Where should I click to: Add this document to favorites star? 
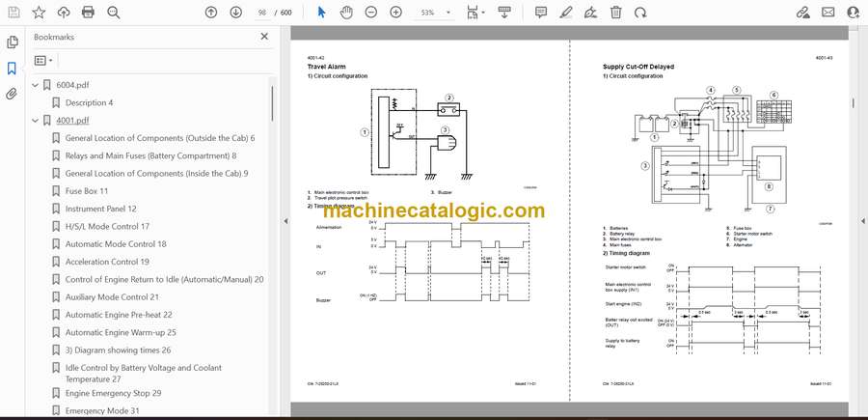[x=39, y=13]
